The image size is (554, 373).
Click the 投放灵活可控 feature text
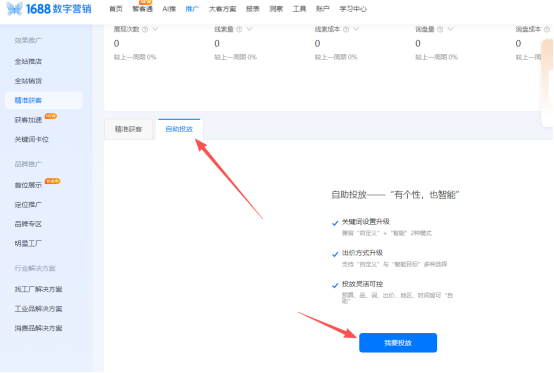click(362, 284)
